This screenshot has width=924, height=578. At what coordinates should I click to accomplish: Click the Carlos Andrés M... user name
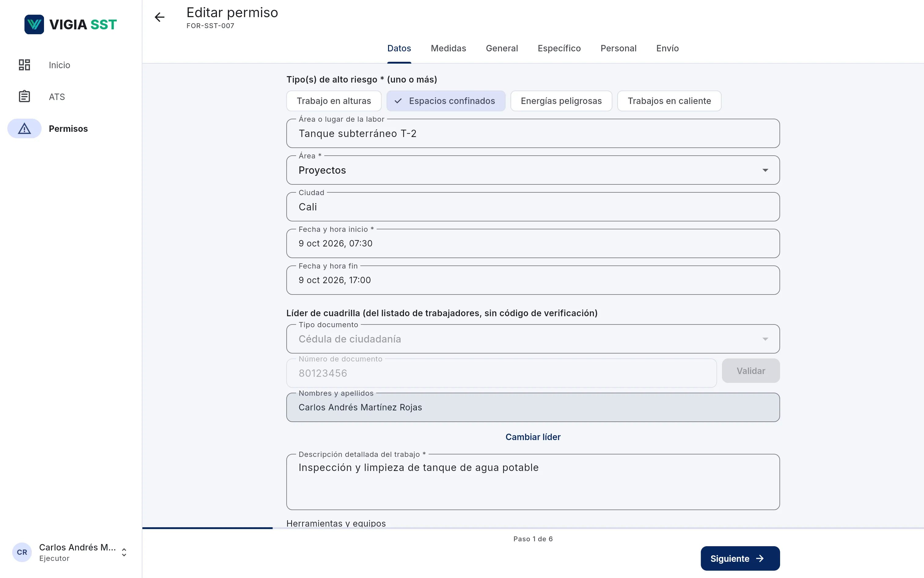(x=78, y=547)
